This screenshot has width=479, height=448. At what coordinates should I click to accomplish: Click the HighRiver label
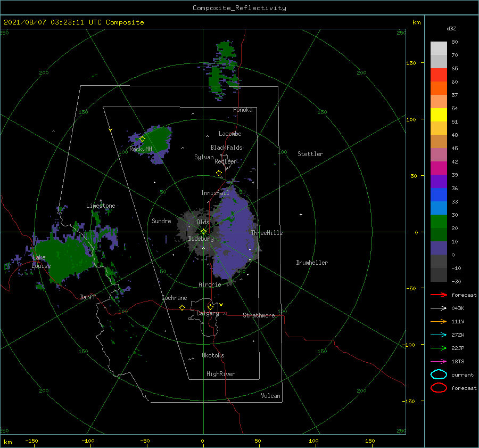point(221,374)
